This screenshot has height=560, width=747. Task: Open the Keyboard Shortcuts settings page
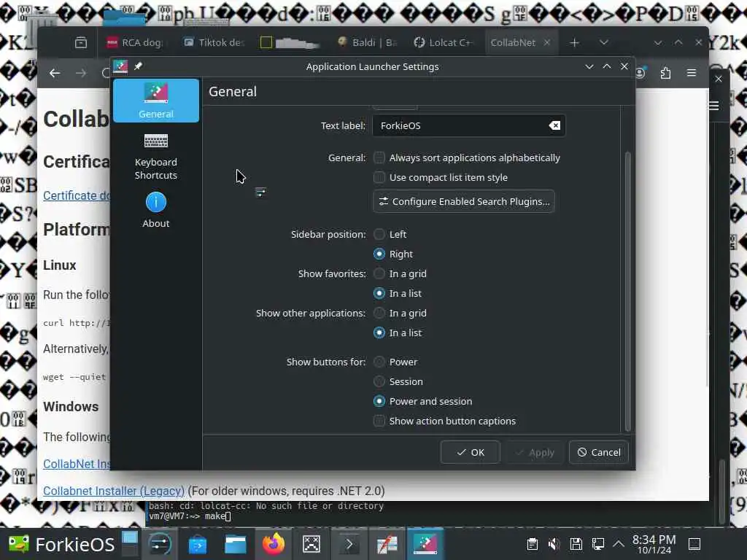(x=156, y=157)
